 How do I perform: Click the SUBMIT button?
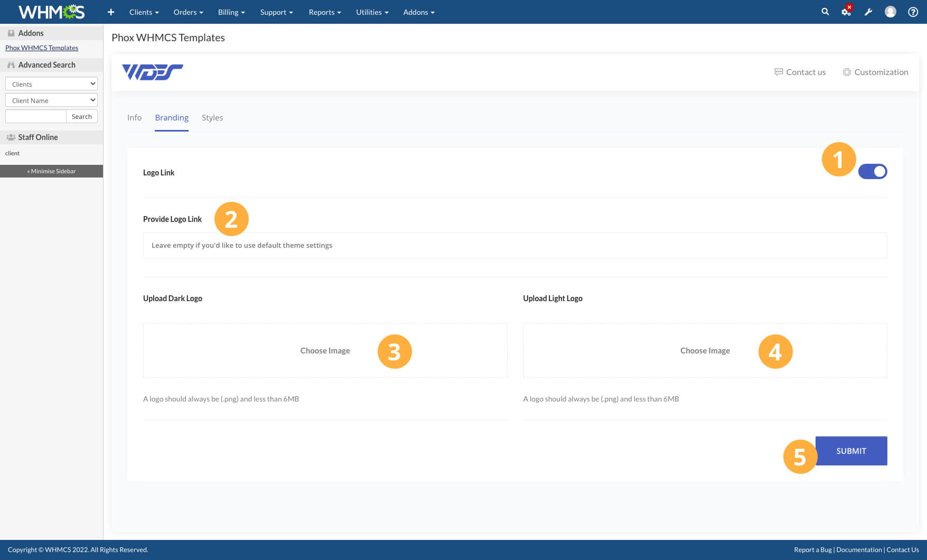[x=850, y=451]
